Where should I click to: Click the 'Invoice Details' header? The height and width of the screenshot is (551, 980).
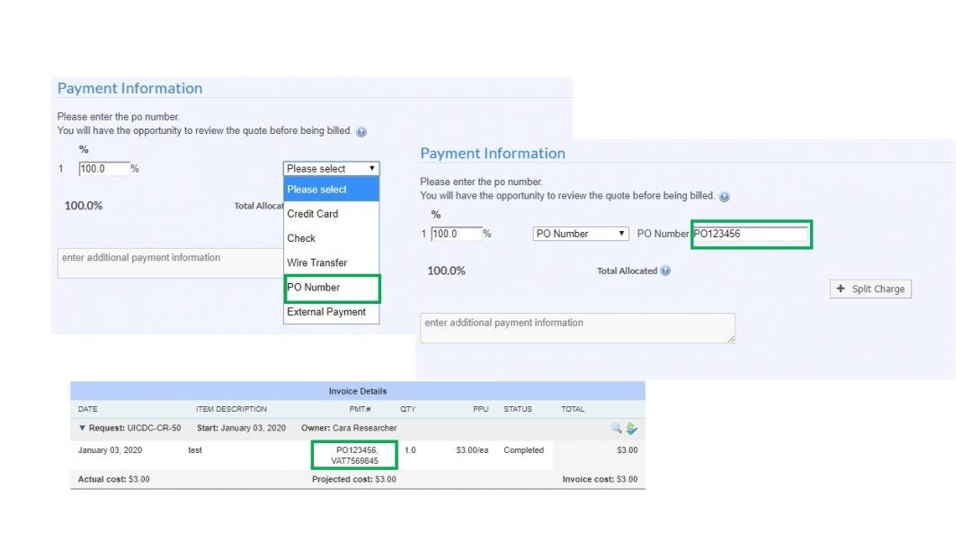coord(358,391)
